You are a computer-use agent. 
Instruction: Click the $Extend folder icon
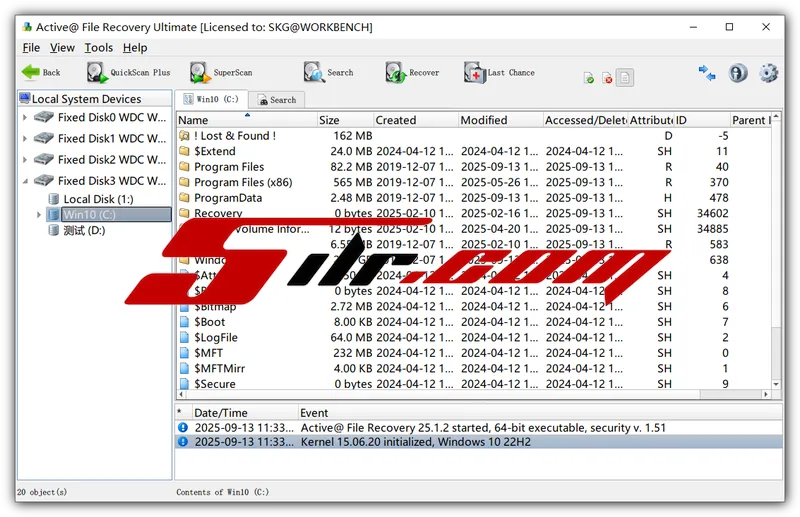184,151
